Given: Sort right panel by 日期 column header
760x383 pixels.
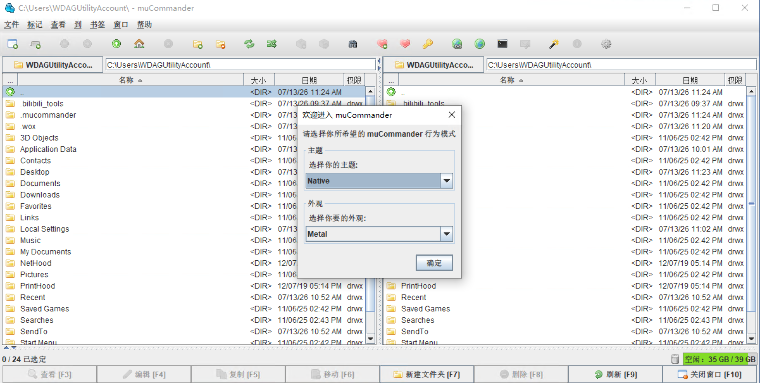Looking at the screenshot, I should [x=690, y=80].
